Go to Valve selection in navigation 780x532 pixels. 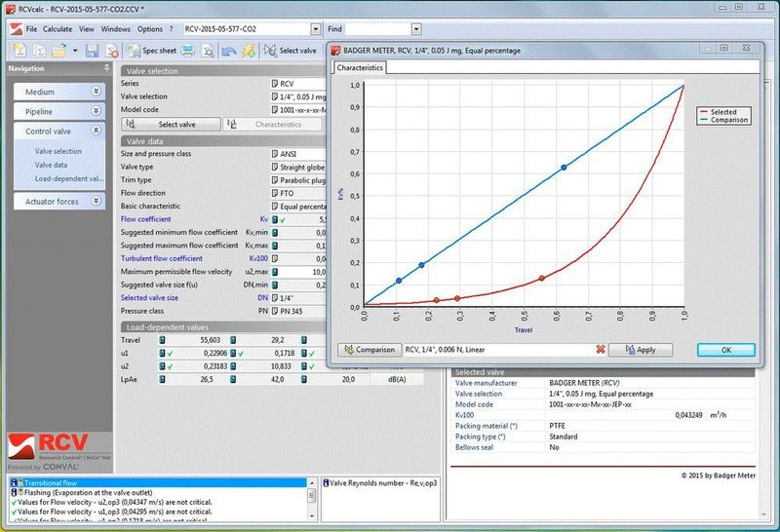click(58, 151)
